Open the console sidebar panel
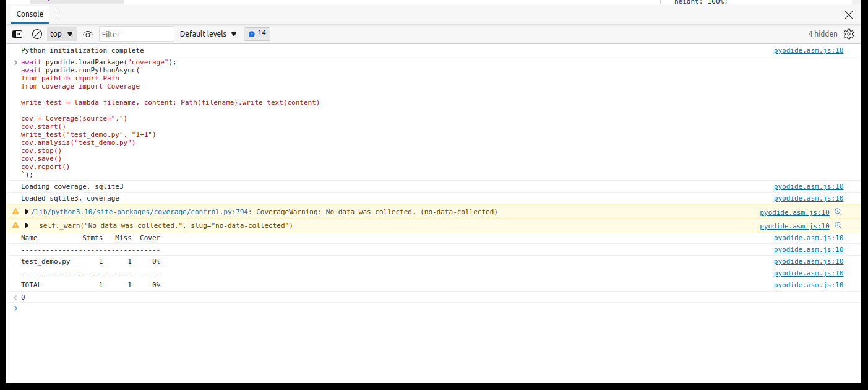868x390 pixels. (17, 33)
